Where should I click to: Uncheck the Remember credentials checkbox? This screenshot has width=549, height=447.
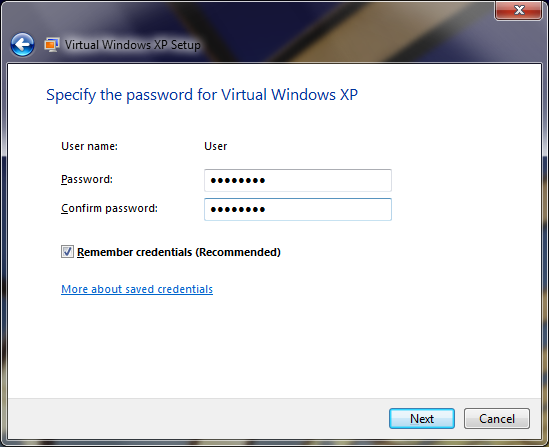tap(67, 252)
